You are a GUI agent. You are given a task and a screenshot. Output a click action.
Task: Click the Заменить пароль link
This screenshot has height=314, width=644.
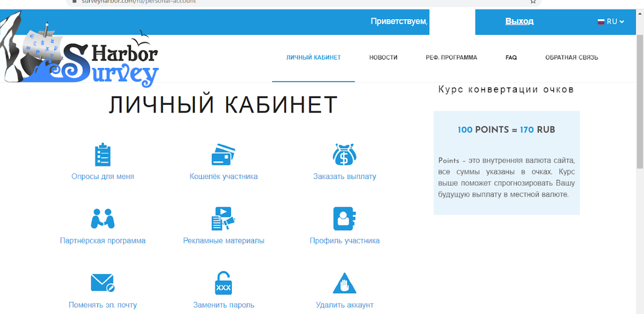coord(224,305)
